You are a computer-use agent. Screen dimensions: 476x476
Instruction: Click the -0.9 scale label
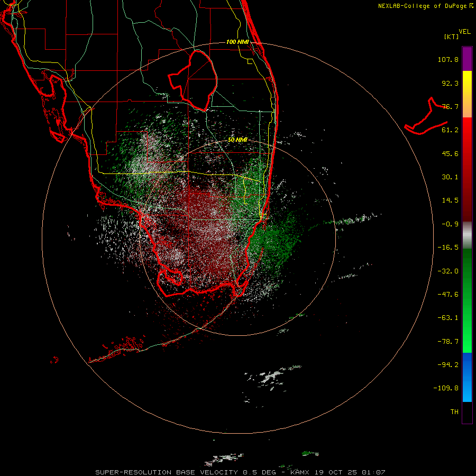tap(450, 224)
